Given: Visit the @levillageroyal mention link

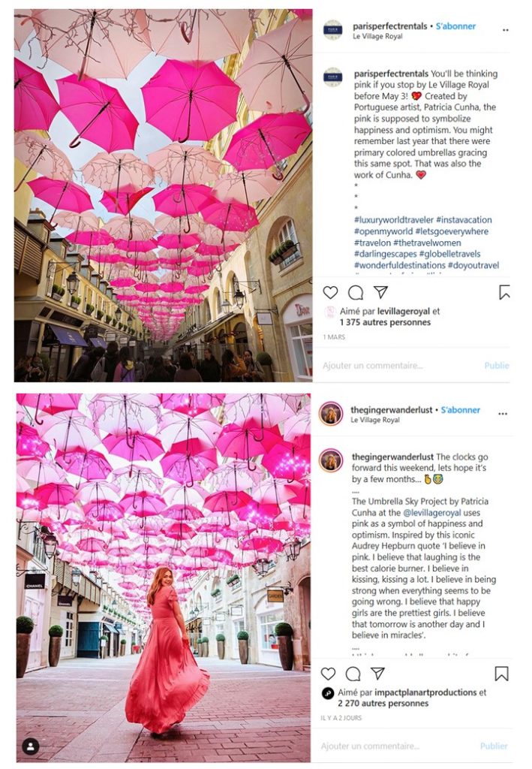Looking at the screenshot, I should pyautogui.click(x=431, y=512).
